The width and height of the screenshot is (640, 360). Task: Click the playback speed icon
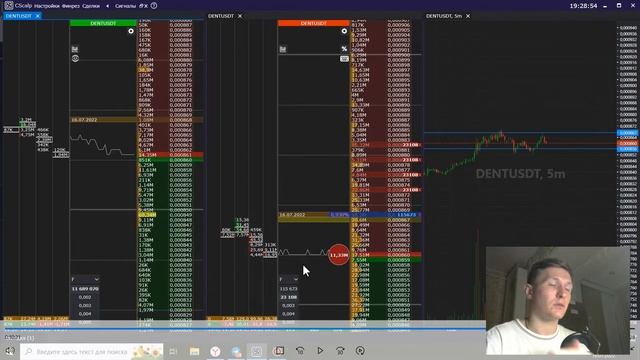(360, 351)
